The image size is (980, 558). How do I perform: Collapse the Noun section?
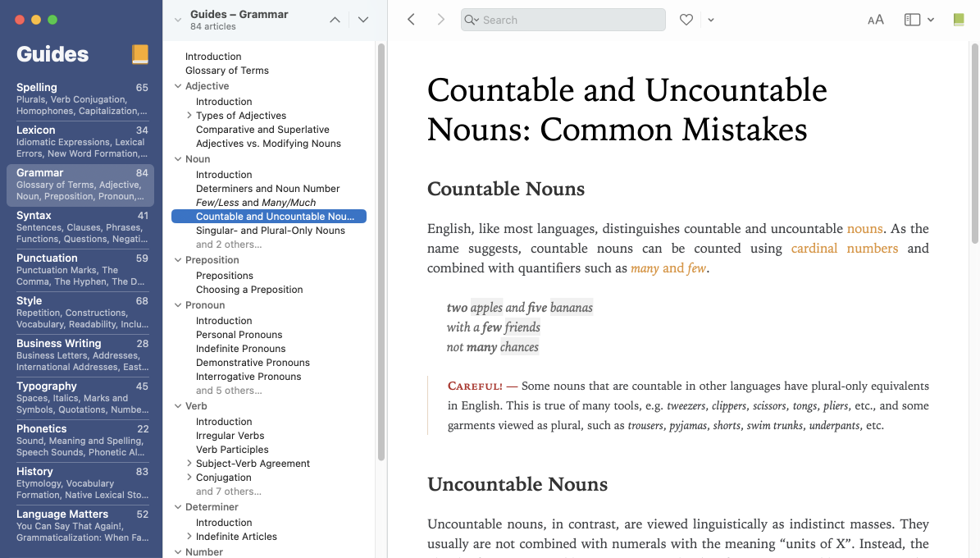pos(178,159)
